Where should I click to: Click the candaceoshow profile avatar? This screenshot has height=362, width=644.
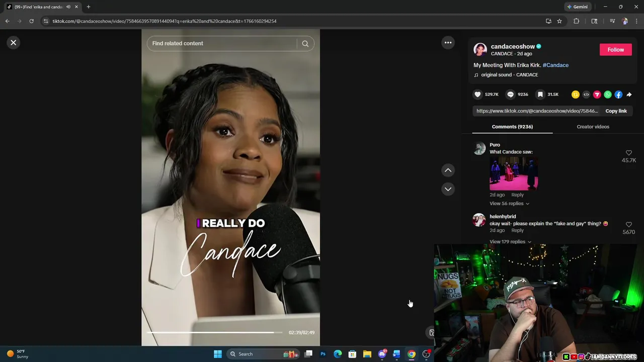(480, 50)
